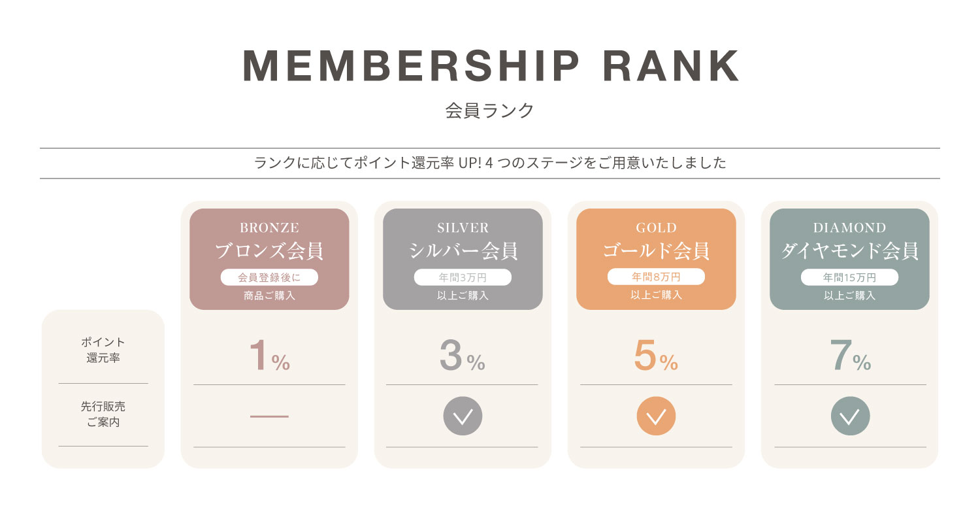Click the Silver checkmark circle icon
This screenshot has height=523, width=980.
463,416
